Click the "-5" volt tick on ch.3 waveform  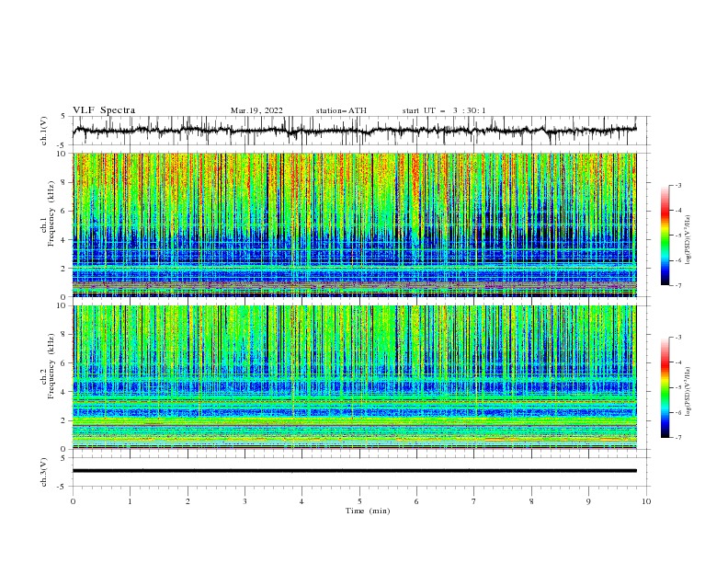coord(63,487)
